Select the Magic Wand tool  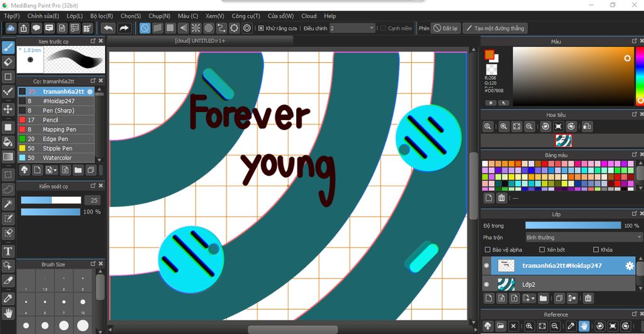pyautogui.click(x=8, y=204)
